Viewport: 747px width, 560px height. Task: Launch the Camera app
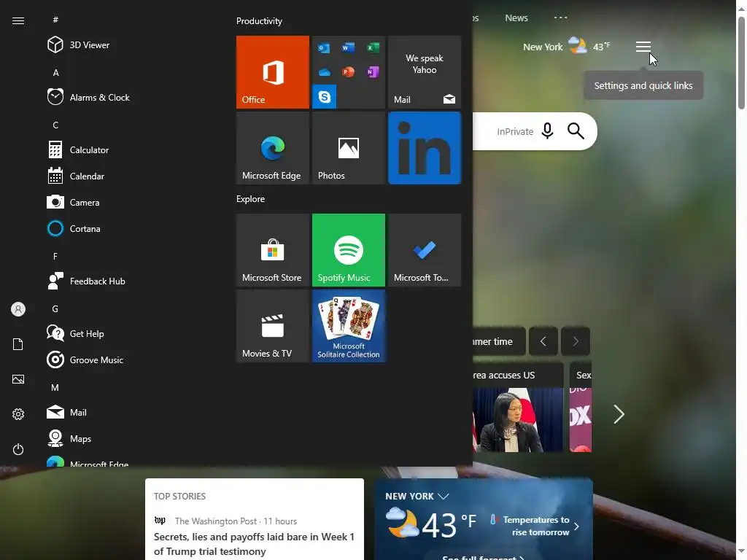click(x=73, y=202)
